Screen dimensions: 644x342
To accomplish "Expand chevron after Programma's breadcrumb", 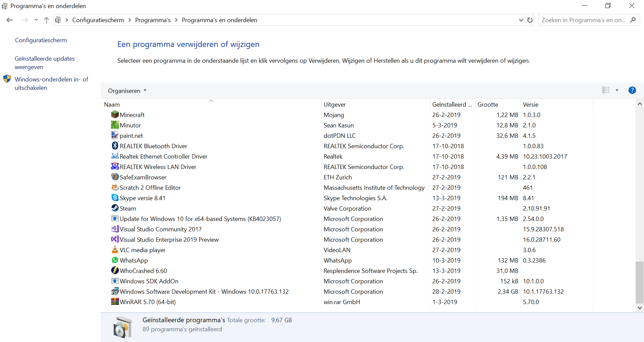I will click(x=176, y=20).
